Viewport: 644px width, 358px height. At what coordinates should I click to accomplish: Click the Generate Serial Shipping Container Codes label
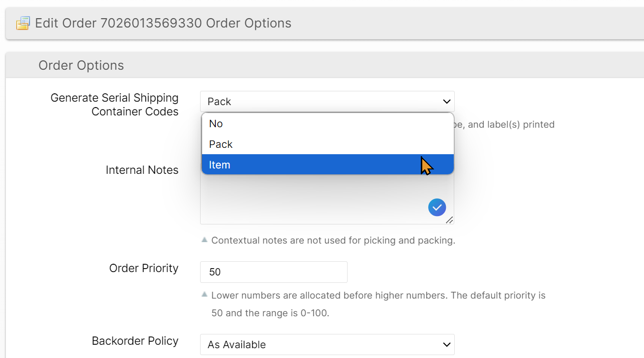[x=115, y=105]
